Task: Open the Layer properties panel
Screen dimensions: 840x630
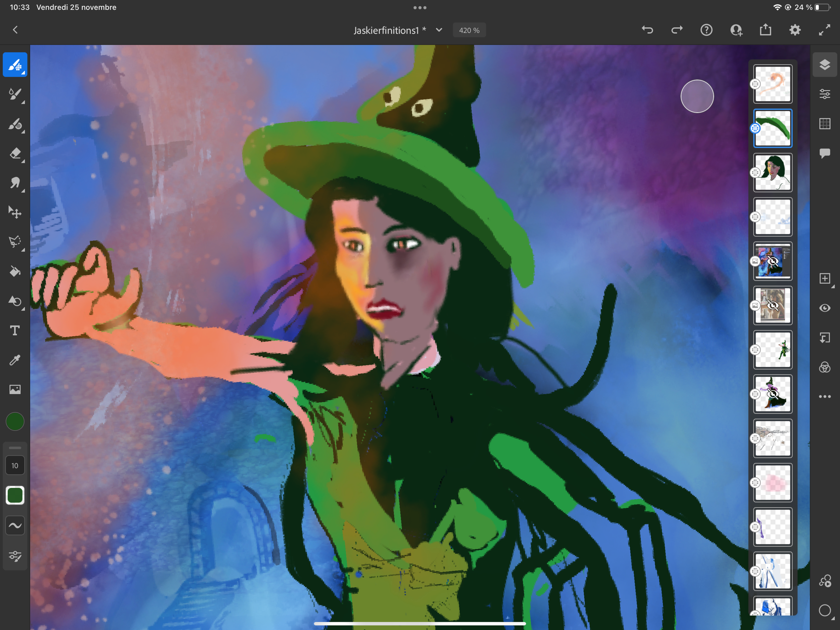Action: [825, 94]
